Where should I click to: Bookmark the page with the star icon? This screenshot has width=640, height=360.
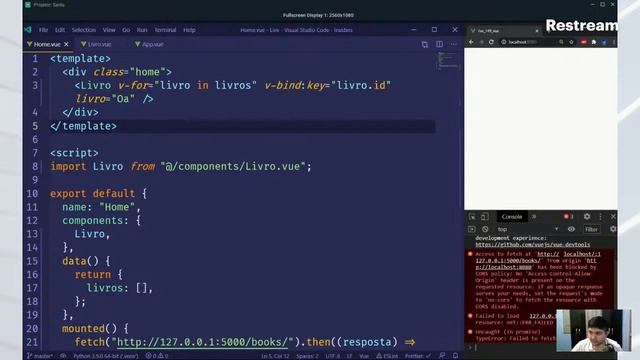(571, 42)
